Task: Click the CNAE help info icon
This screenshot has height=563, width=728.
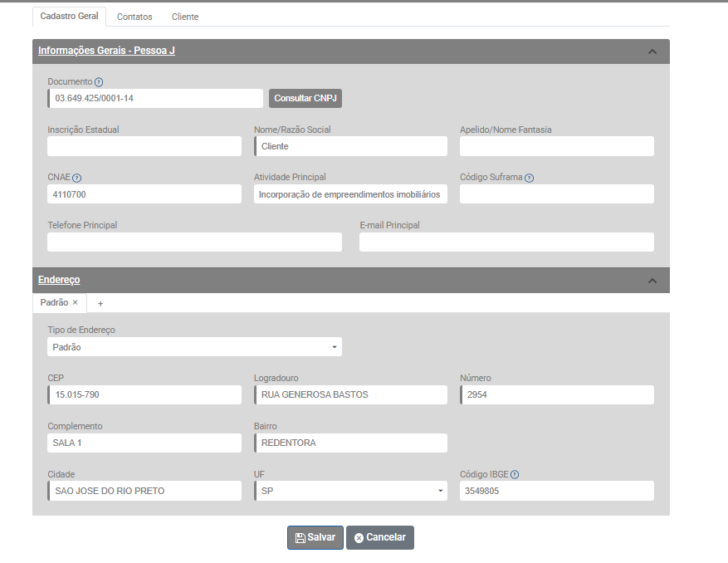Action: tap(77, 178)
